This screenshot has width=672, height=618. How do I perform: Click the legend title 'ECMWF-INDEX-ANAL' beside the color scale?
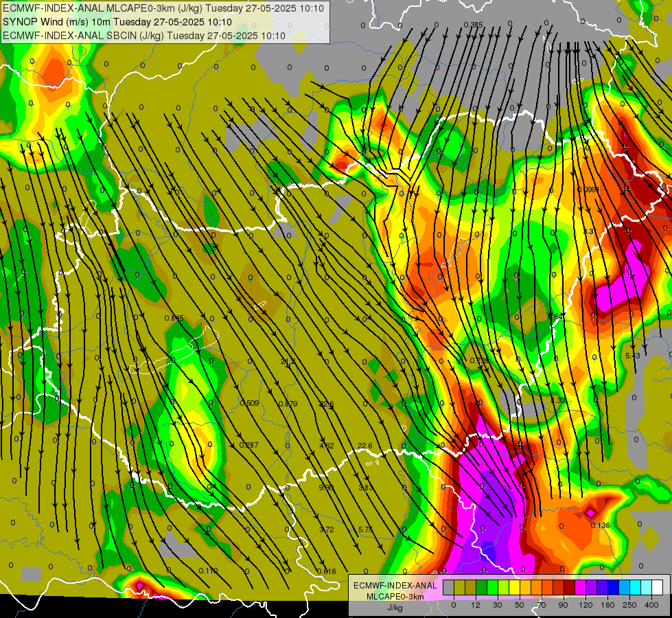pyautogui.click(x=395, y=586)
